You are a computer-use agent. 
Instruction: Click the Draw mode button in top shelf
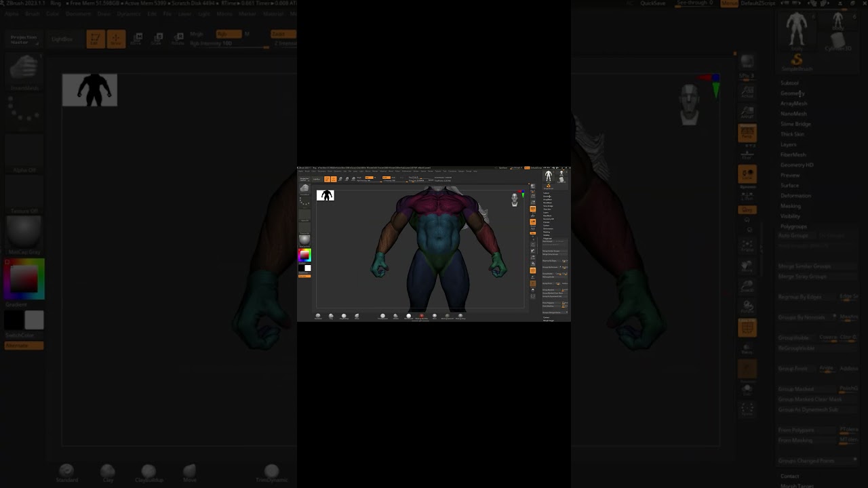[x=116, y=39]
